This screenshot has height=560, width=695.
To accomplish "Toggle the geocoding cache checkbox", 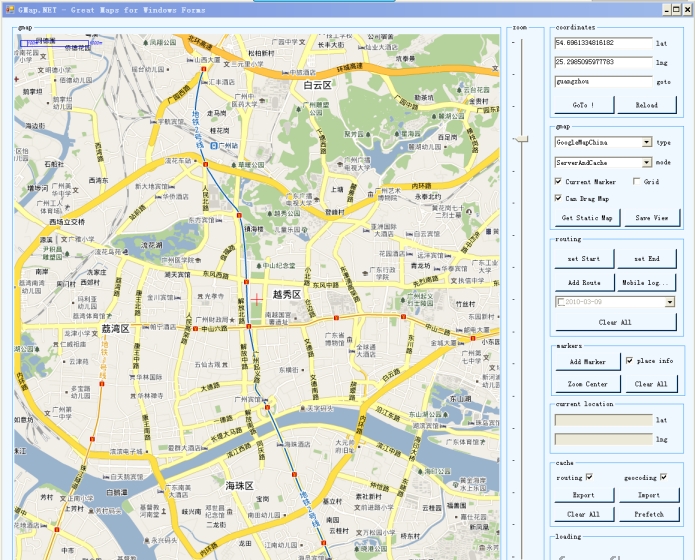I will pyautogui.click(x=662, y=477).
